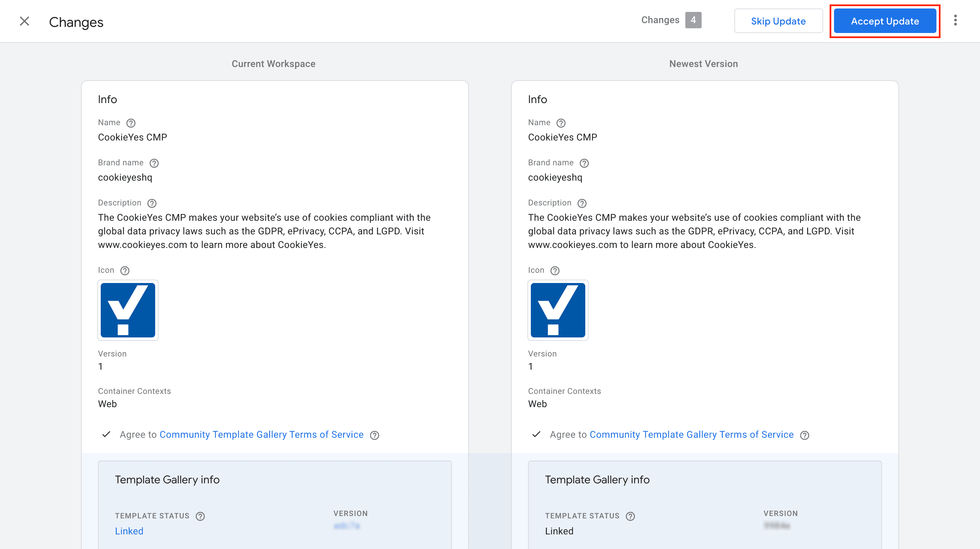Screen dimensions: 980x549
Task: Toggle Terms of Service agreement checkmark in Current Workspace
Action: point(106,434)
